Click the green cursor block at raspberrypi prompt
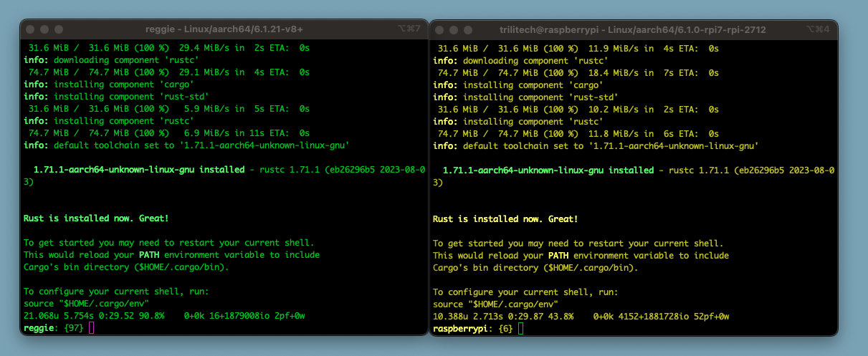This screenshot has width=868, height=356. [x=520, y=328]
